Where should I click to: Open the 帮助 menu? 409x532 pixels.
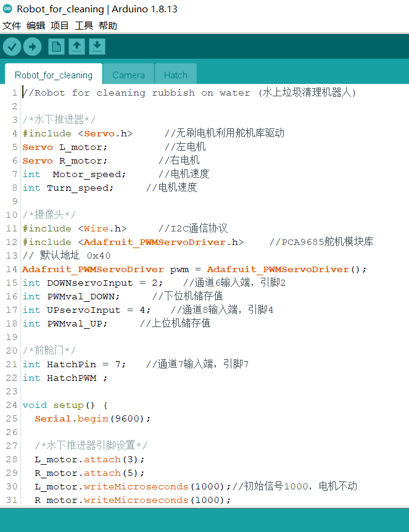pos(108,26)
